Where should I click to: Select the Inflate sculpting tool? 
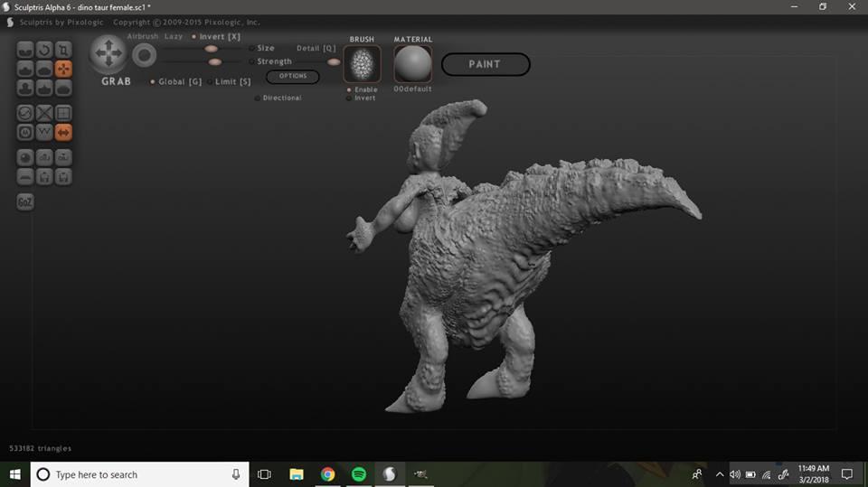tap(25, 88)
